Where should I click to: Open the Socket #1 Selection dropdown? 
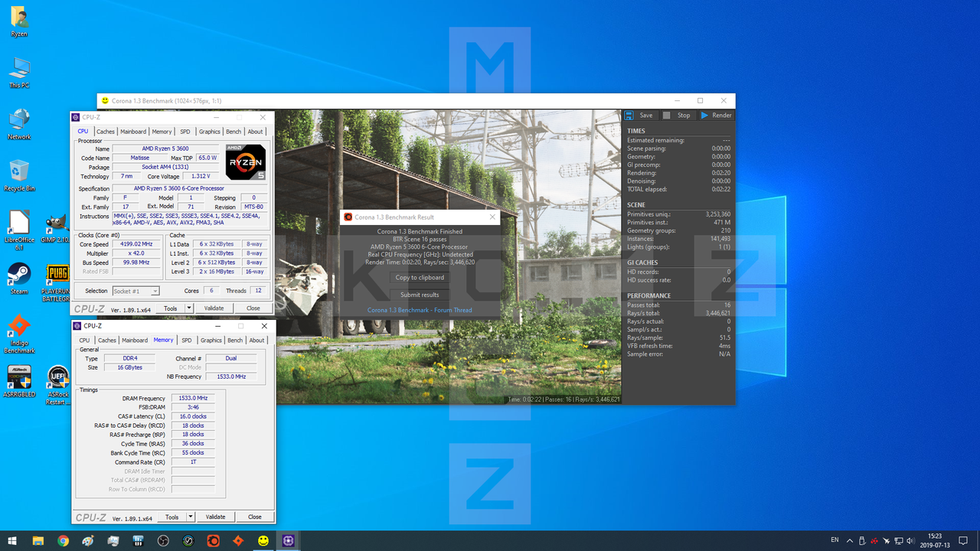coord(136,291)
